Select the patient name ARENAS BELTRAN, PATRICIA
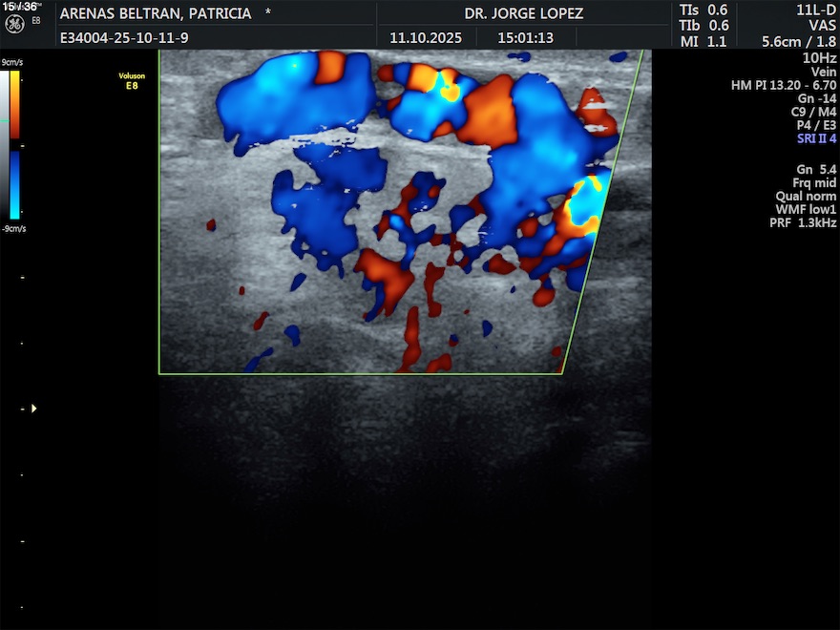Screen dimensions: 840x630 (156, 13)
